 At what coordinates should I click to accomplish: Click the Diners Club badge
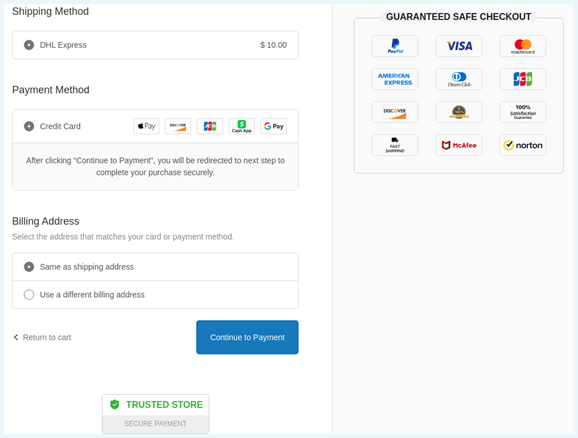point(459,79)
